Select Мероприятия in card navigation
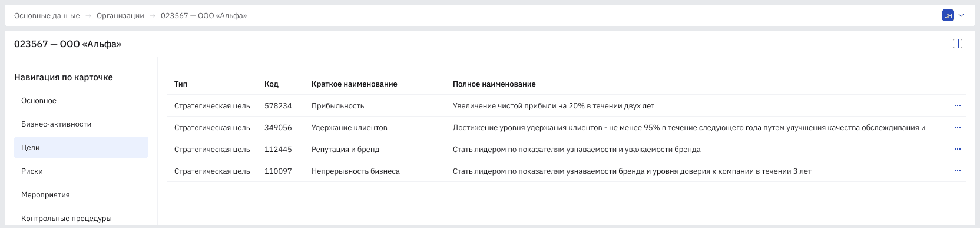This screenshot has width=980, height=228. (81, 195)
